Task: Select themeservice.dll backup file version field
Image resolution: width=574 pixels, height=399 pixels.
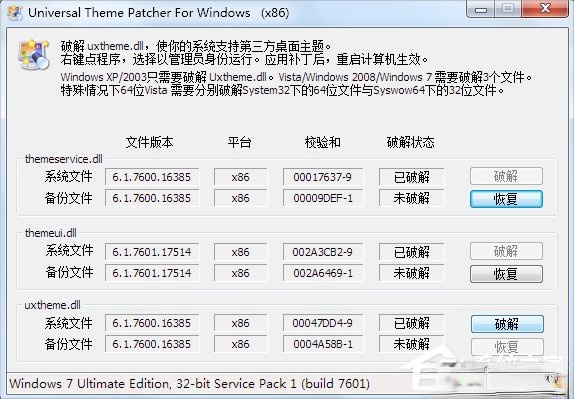Action: point(152,198)
